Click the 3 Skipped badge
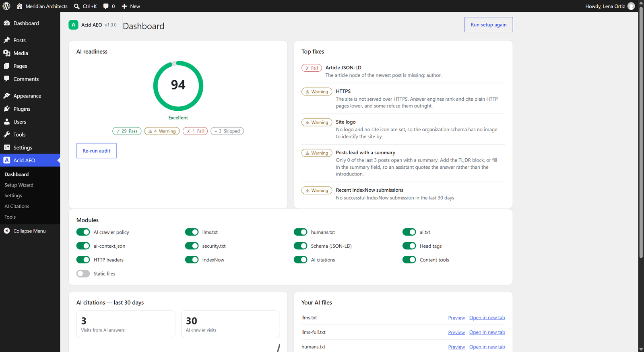The width and height of the screenshot is (644, 352). pyautogui.click(x=227, y=131)
